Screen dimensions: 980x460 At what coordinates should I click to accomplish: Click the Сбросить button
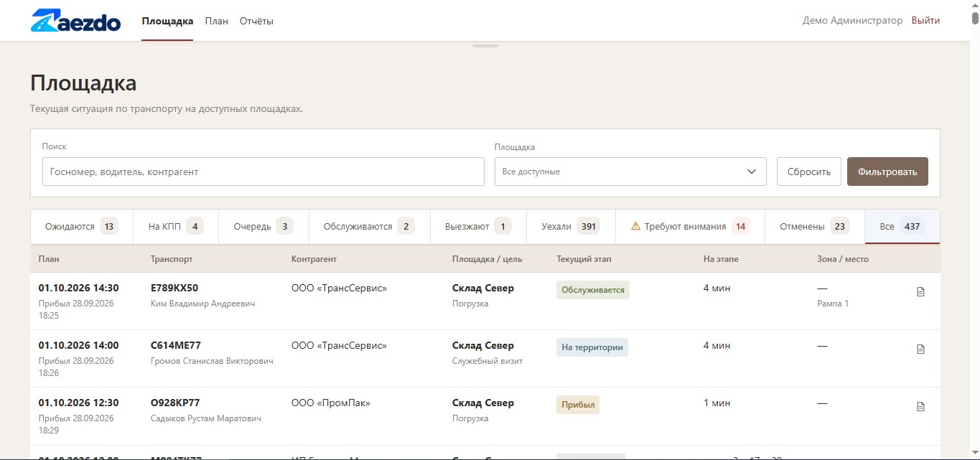[x=809, y=172]
